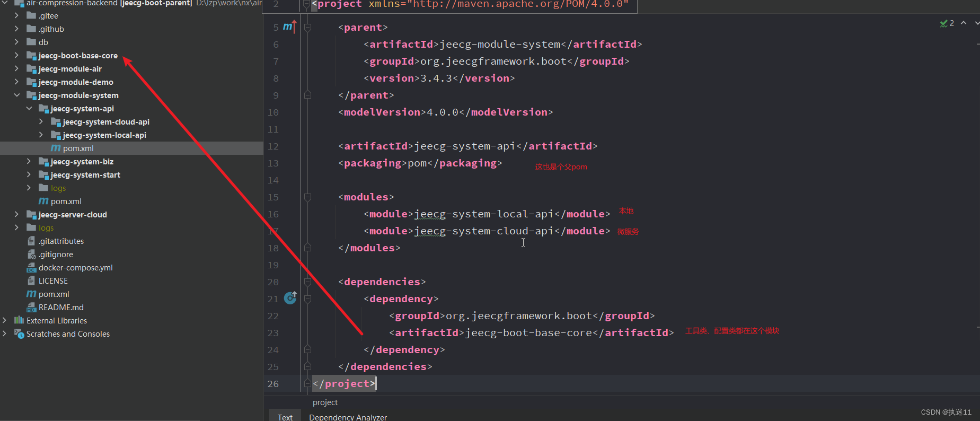Fold the modules tag at line 15

[307, 197]
